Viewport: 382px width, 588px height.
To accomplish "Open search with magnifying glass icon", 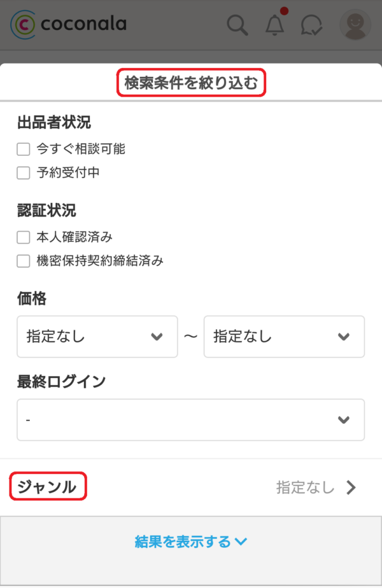I will point(237,25).
